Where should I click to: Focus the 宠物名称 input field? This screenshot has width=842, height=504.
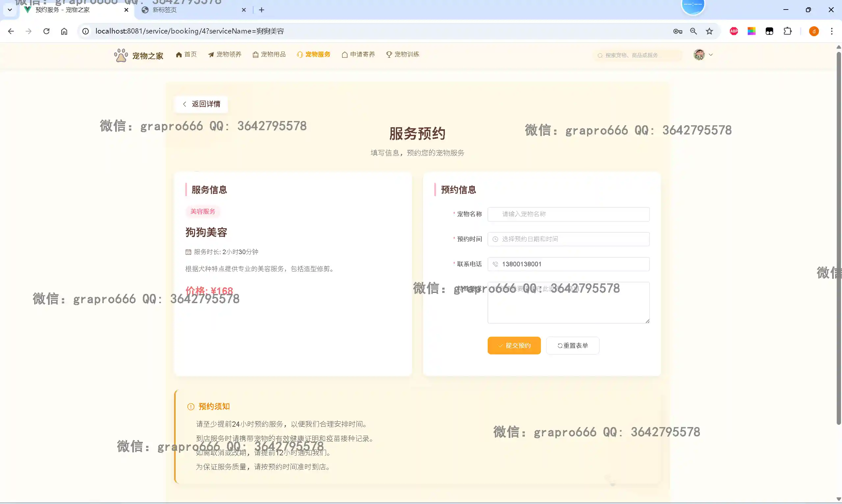tap(568, 214)
